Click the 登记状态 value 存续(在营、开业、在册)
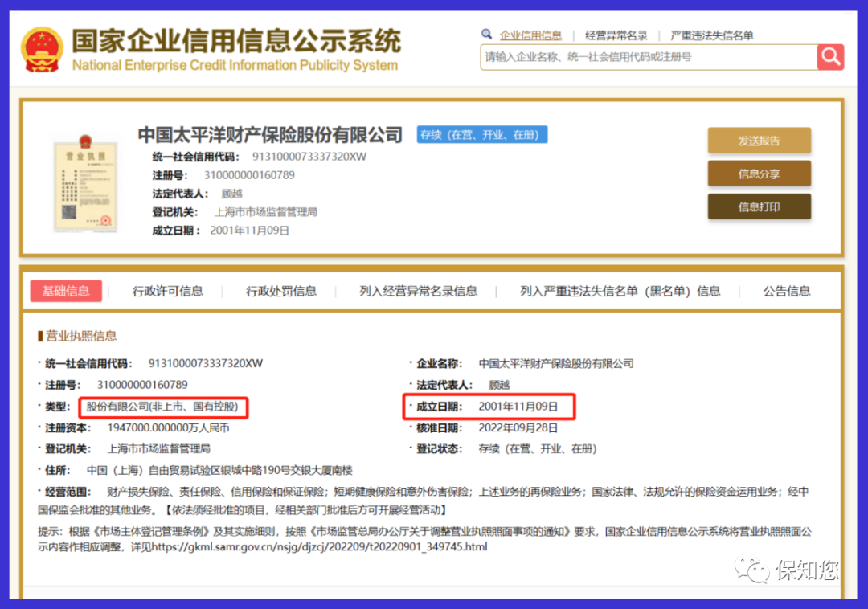868x609 pixels. [538, 448]
